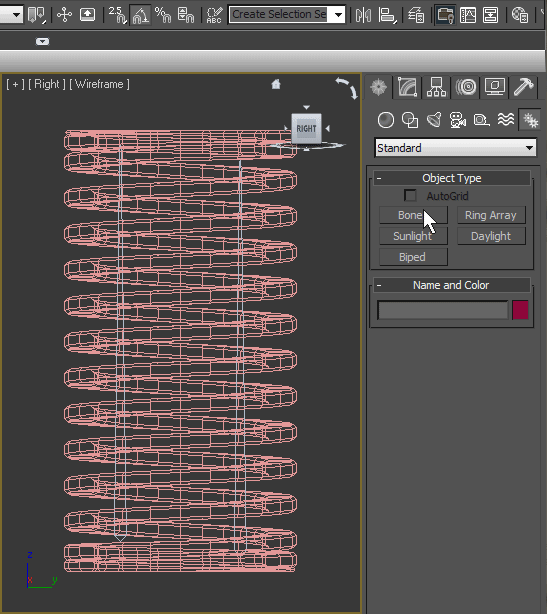Viewport: 547px width, 614px height.
Task: Click the Daylight button
Action: (491, 236)
